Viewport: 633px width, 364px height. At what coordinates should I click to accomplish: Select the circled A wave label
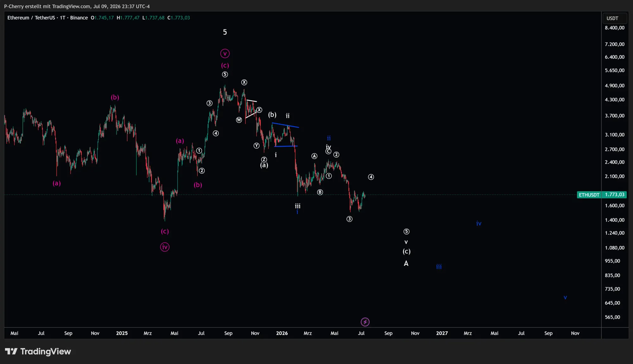pyautogui.click(x=314, y=156)
